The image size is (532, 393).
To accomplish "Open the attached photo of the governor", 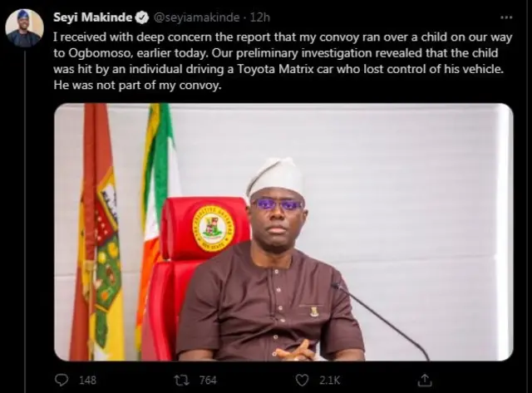I will tap(283, 232).
